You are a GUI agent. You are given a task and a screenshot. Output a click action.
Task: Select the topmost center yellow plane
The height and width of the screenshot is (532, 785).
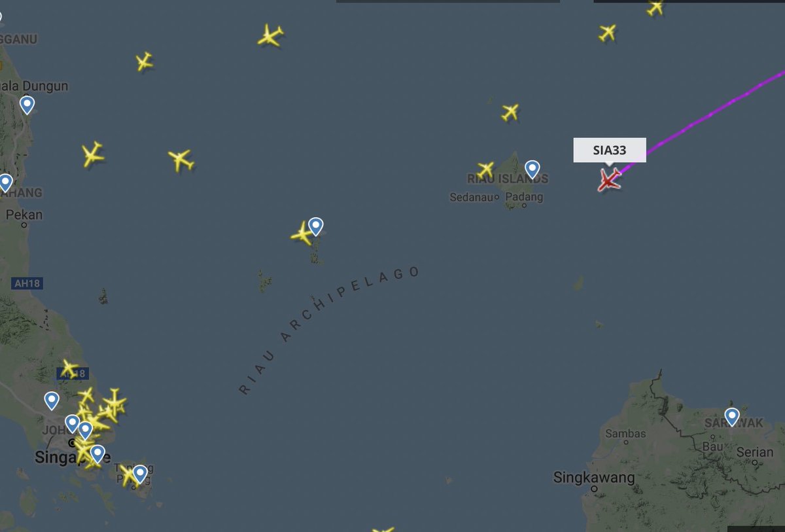(x=270, y=35)
